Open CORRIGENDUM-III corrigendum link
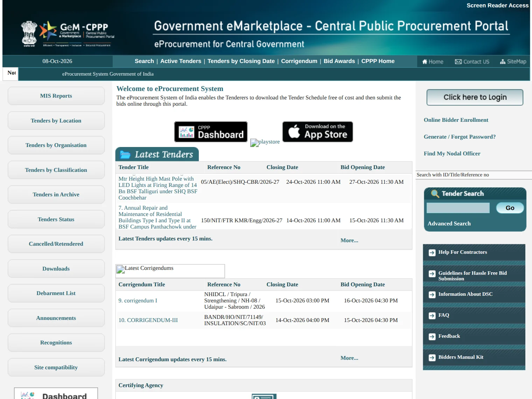532x399 pixels. tap(148, 320)
